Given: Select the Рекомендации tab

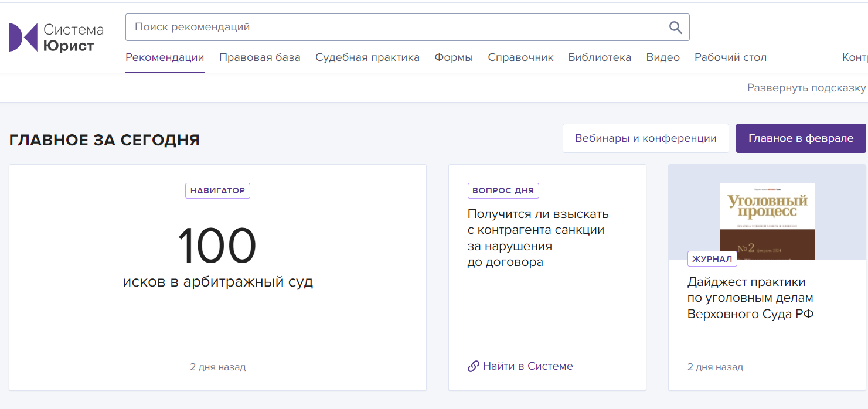Looking at the screenshot, I should (165, 57).
